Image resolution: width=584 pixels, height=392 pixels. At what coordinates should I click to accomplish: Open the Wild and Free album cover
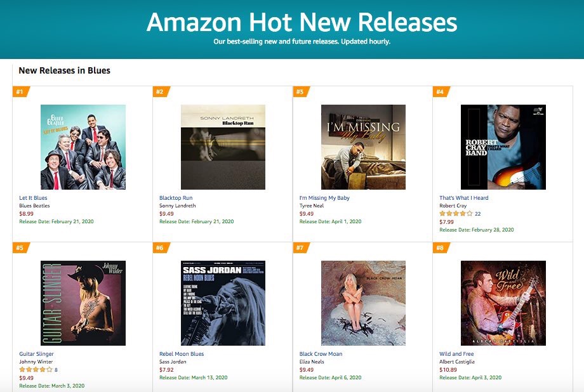[x=503, y=303]
